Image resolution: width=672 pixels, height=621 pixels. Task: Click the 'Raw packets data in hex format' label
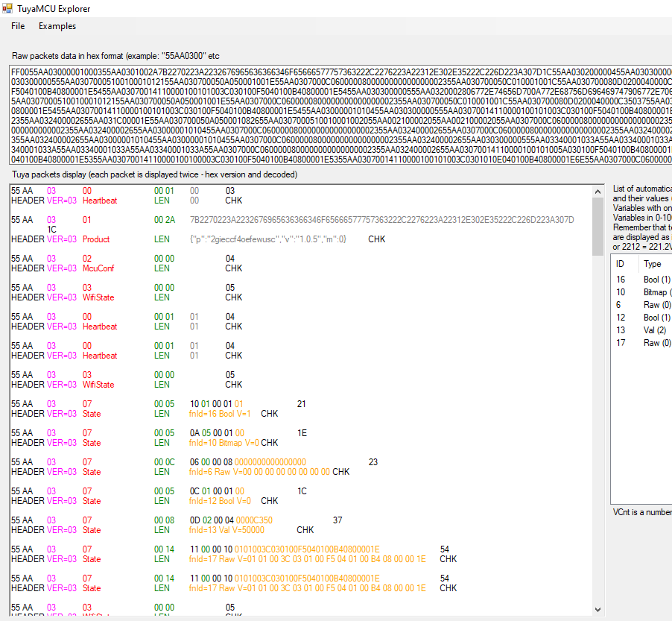(115, 56)
